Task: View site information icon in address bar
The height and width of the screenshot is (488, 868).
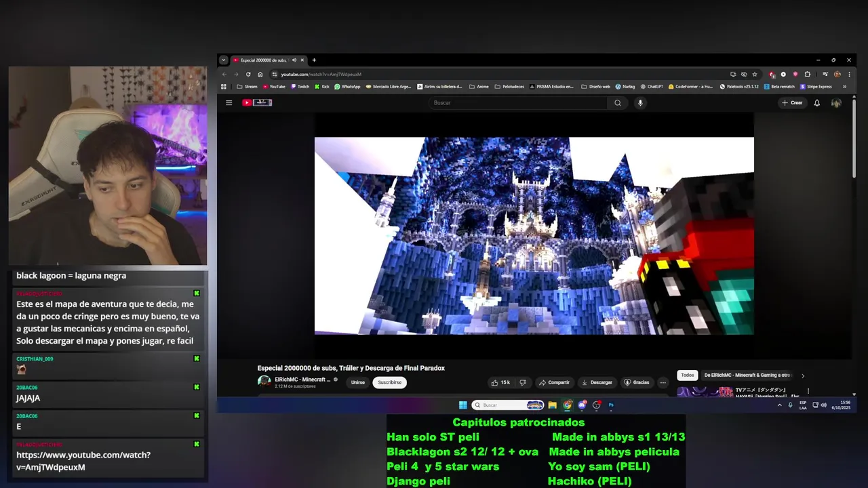Action: 275,75
